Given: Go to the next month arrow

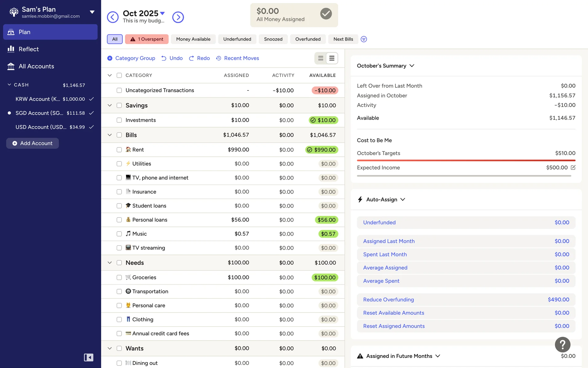Looking at the screenshot, I should [x=178, y=17].
